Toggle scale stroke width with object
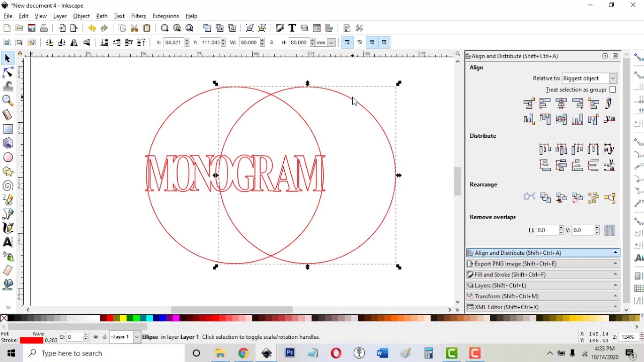The width and height of the screenshot is (644, 362). [x=347, y=43]
